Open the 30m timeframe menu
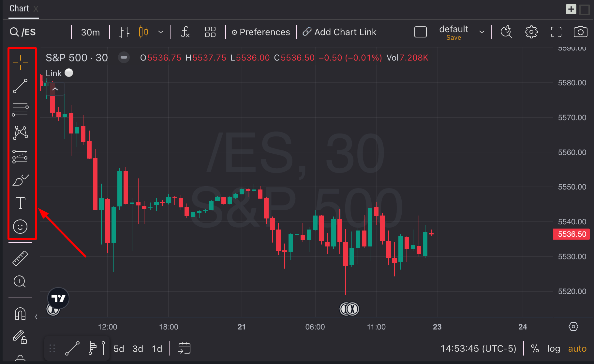 [x=90, y=32]
